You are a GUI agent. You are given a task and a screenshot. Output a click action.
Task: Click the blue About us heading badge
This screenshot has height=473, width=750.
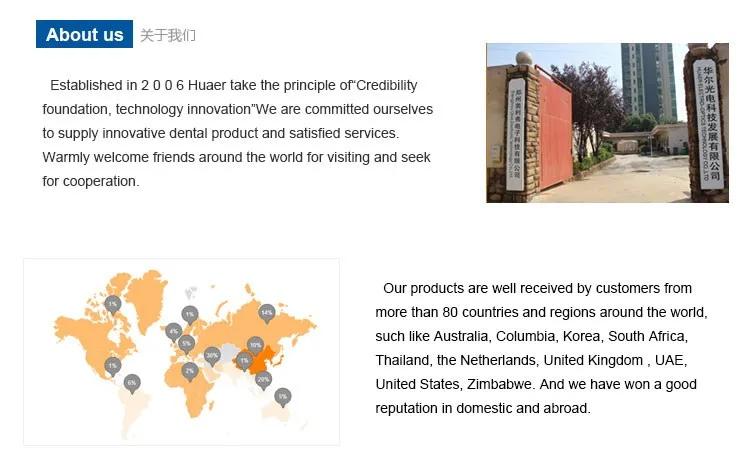pos(84,35)
